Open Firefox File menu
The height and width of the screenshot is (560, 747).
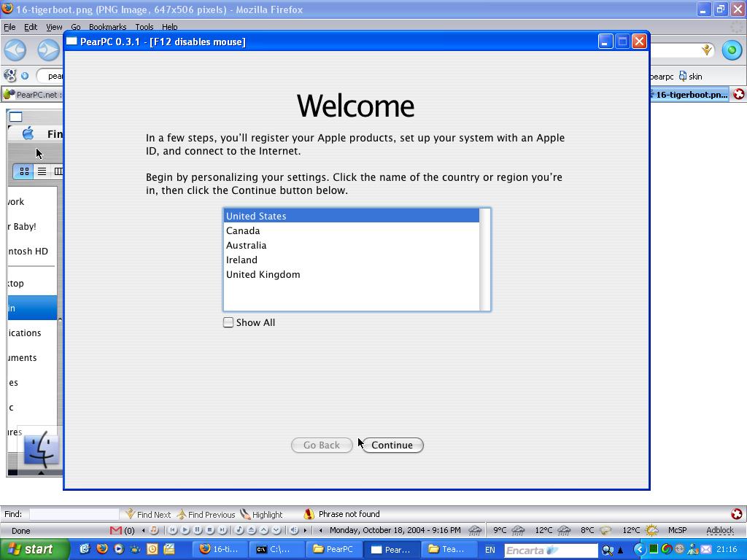9,27
